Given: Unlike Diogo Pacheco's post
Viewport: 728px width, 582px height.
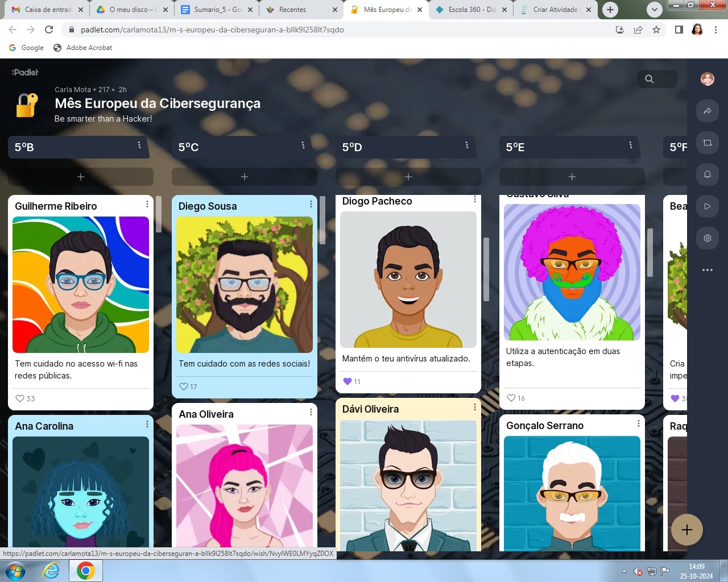Looking at the screenshot, I should 348,381.
